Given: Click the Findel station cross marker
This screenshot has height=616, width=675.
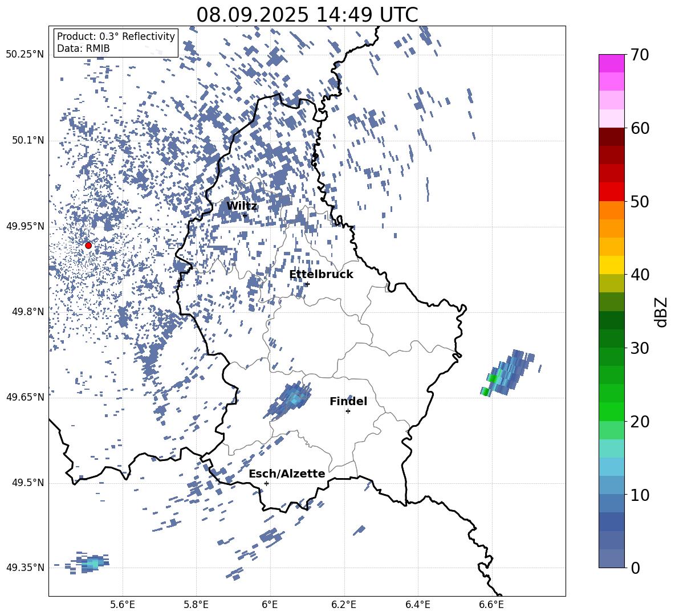Looking at the screenshot, I should point(348,411).
